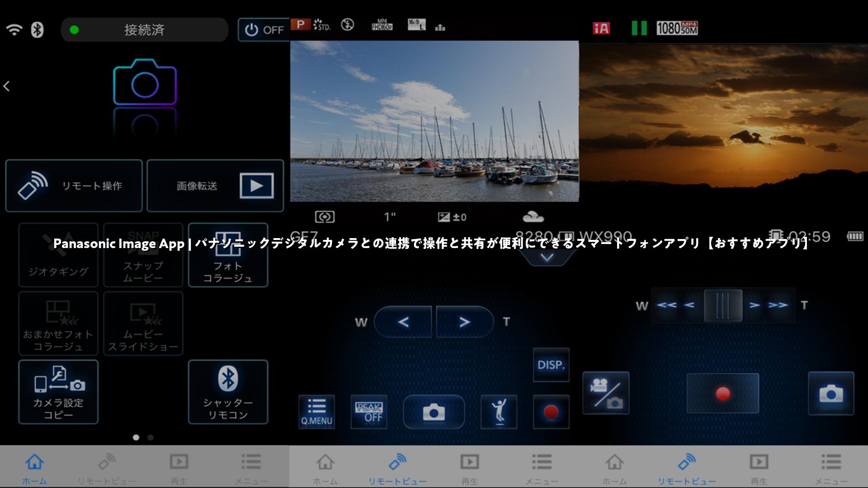Viewport: 868px width, 488px height.
Task: Tap the P mode indicator
Action: click(300, 24)
